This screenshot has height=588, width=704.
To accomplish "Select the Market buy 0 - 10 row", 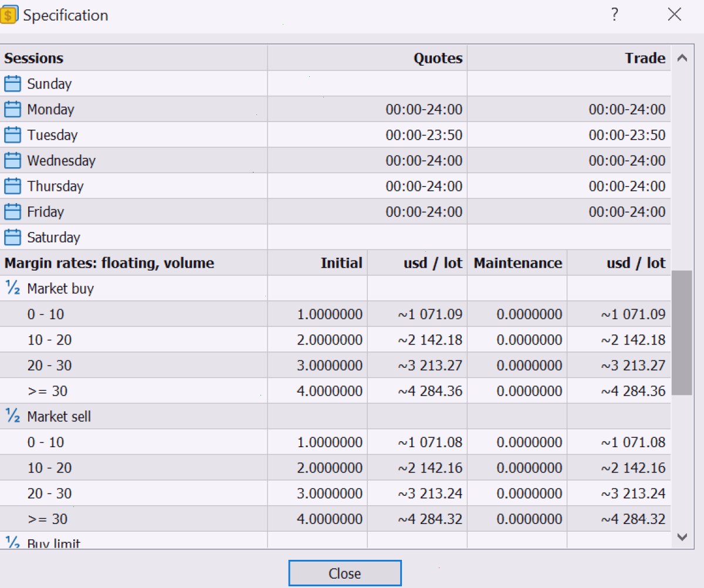I will tap(335, 314).
